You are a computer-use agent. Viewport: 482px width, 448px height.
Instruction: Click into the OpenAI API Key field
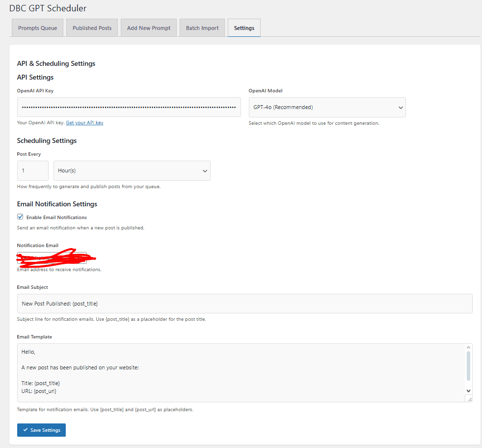tap(129, 107)
